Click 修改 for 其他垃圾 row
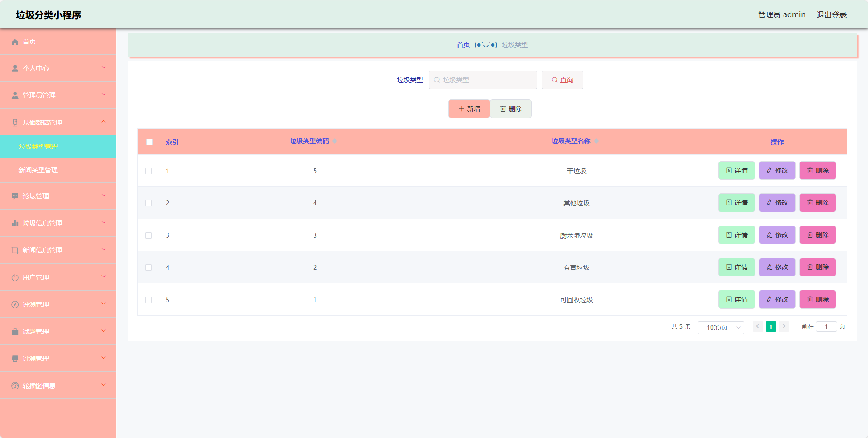Image resolution: width=868 pixels, height=438 pixels. [x=777, y=203]
